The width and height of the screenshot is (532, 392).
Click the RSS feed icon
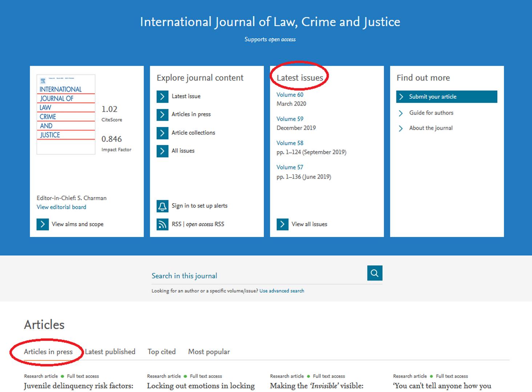click(162, 224)
